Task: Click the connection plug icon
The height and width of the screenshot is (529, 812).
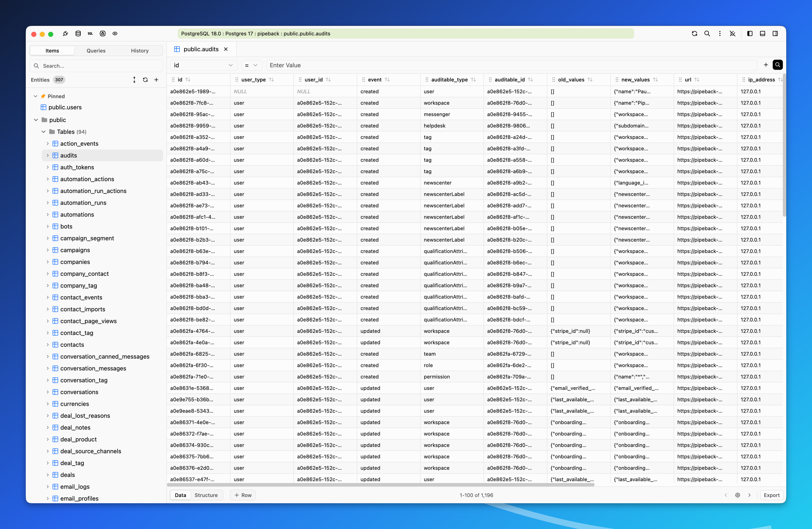Action: (x=65, y=33)
